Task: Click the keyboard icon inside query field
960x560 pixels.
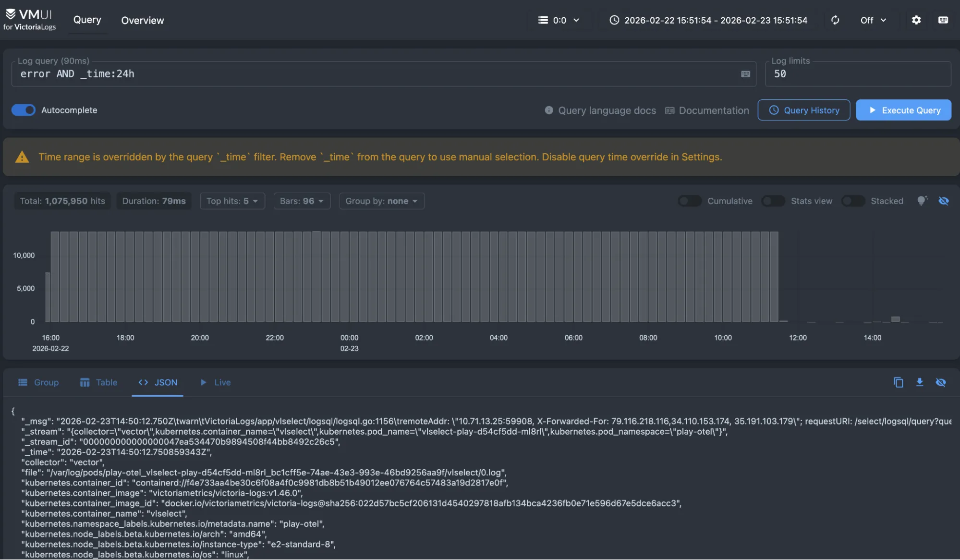Action: 745,74
